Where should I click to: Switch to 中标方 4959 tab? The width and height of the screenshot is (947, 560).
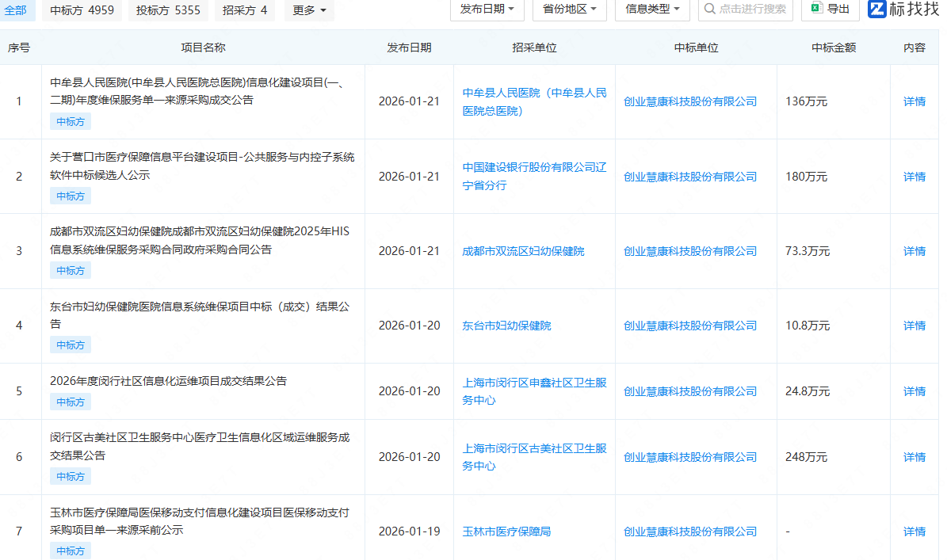(82, 10)
